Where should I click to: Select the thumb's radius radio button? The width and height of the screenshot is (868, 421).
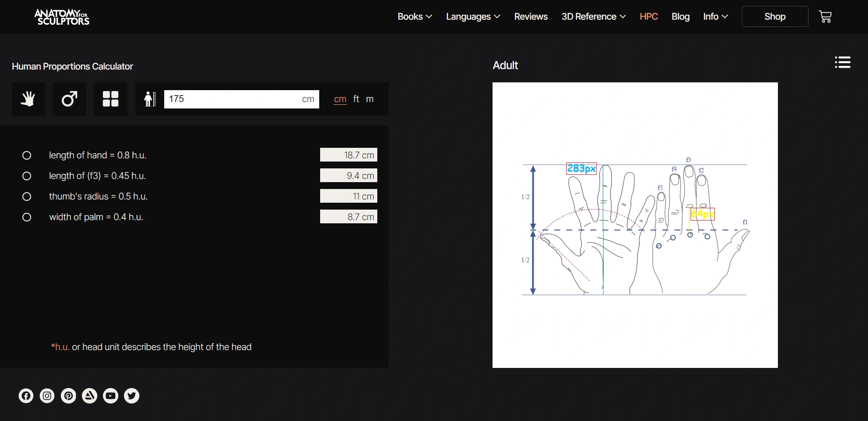27,197
